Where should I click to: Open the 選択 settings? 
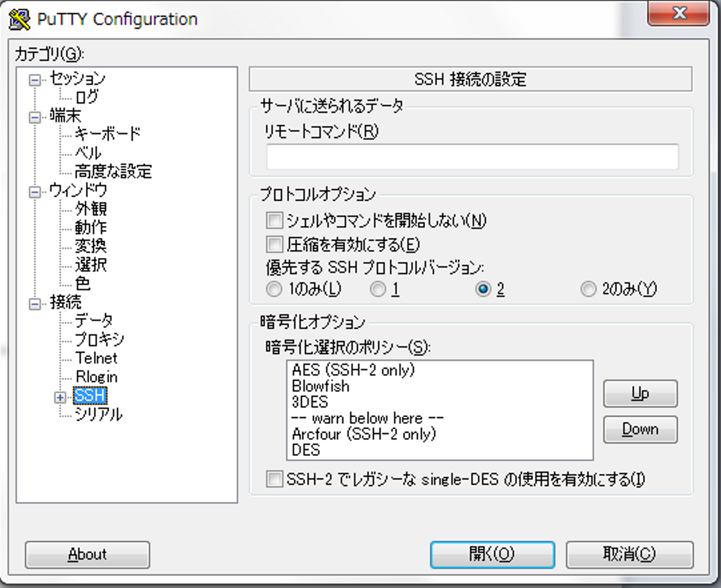(91, 264)
